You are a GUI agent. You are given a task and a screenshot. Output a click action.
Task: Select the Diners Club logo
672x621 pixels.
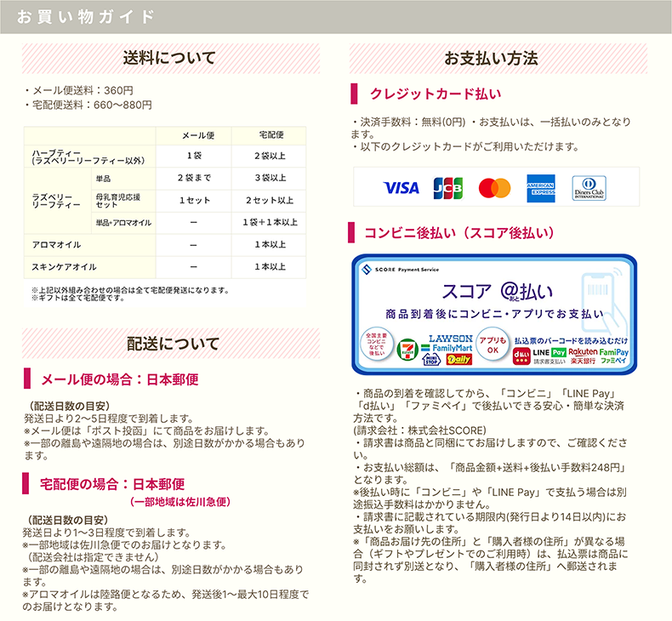[589, 187]
